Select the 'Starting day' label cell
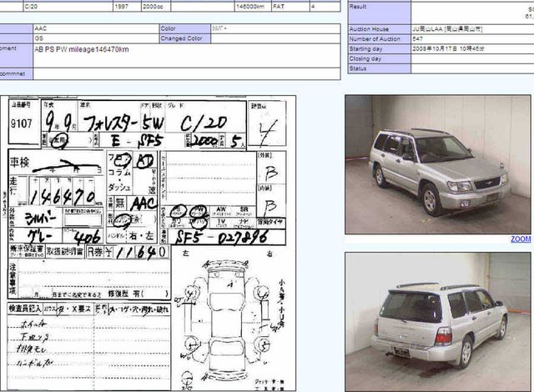 pos(379,48)
